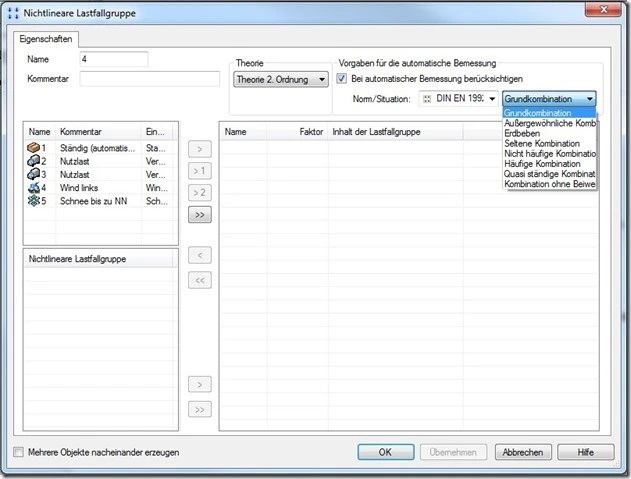Select Erdbeben situation

(549, 133)
